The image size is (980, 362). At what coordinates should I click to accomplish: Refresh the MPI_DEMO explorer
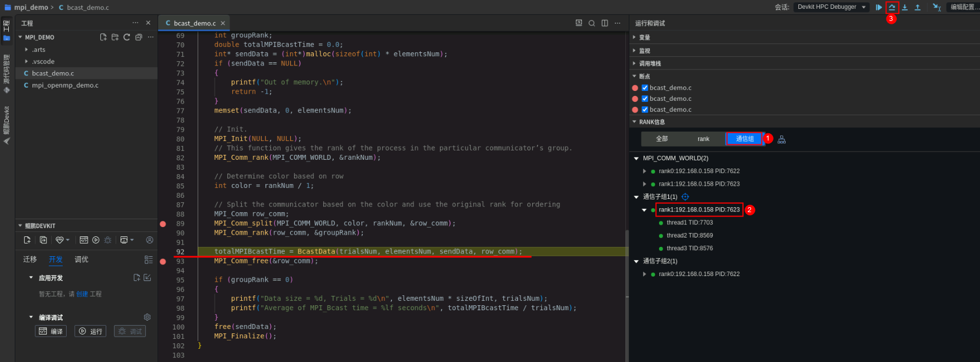pos(127,37)
